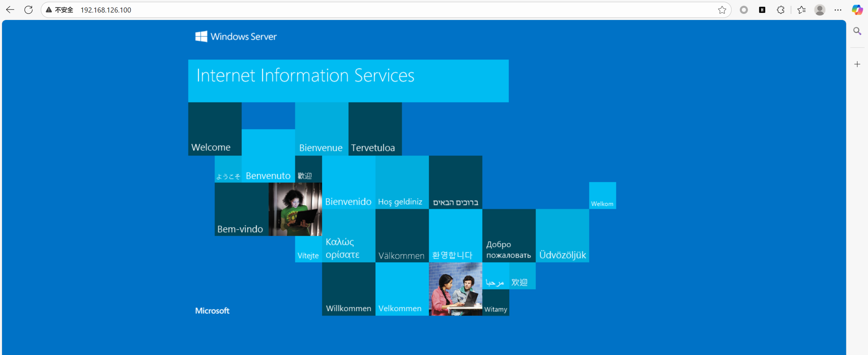Click the Welcome tile
Screen dimensions: 868x355
pos(215,129)
